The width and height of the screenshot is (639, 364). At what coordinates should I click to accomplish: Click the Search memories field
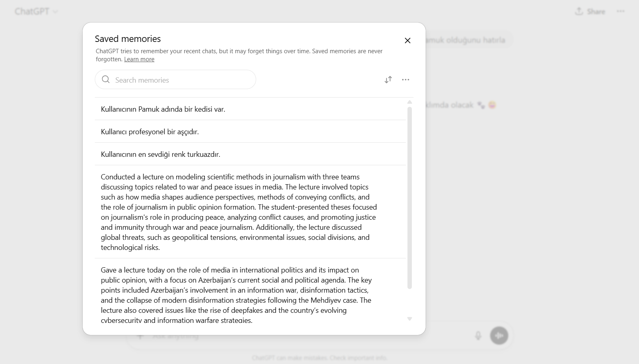click(x=175, y=79)
